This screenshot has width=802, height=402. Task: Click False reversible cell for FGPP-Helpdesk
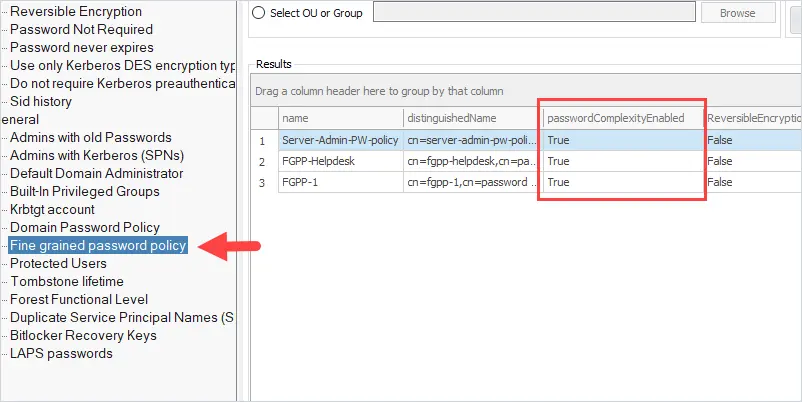click(x=753, y=161)
